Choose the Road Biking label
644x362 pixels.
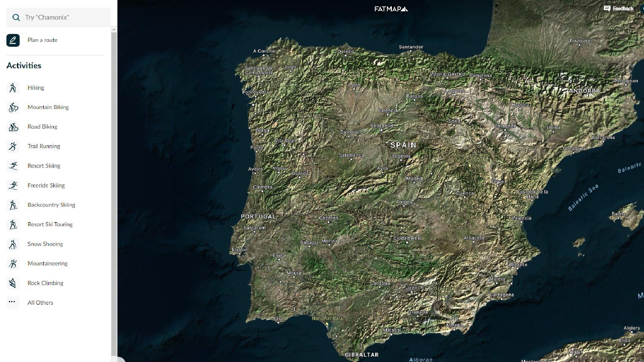click(42, 127)
